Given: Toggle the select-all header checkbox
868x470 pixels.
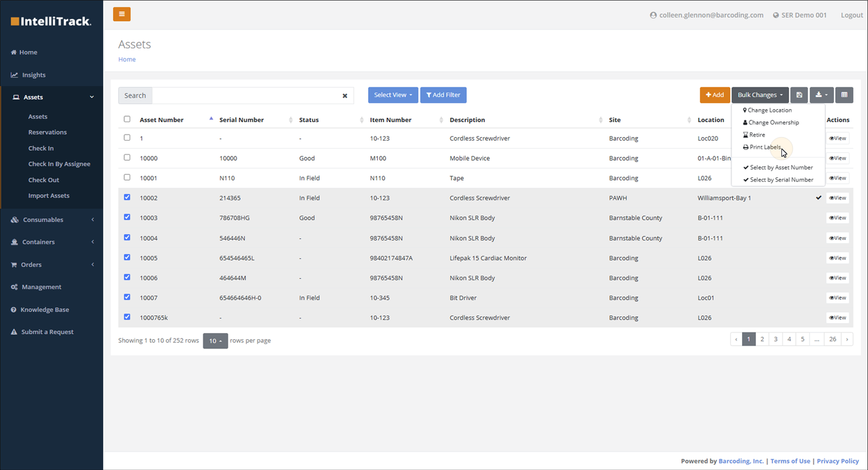Looking at the screenshot, I should tap(127, 119).
